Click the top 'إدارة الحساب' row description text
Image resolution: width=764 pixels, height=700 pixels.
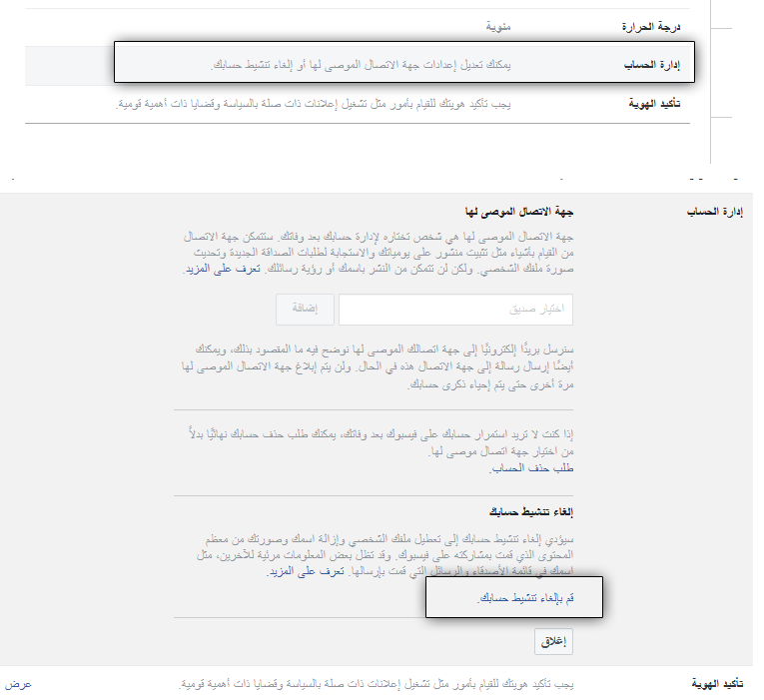(x=396, y=65)
